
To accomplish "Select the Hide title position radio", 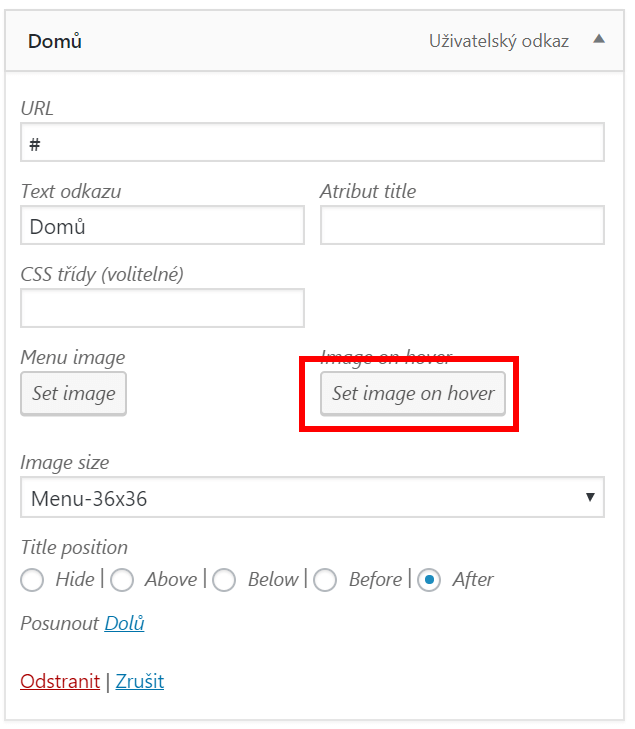I will (x=32, y=580).
